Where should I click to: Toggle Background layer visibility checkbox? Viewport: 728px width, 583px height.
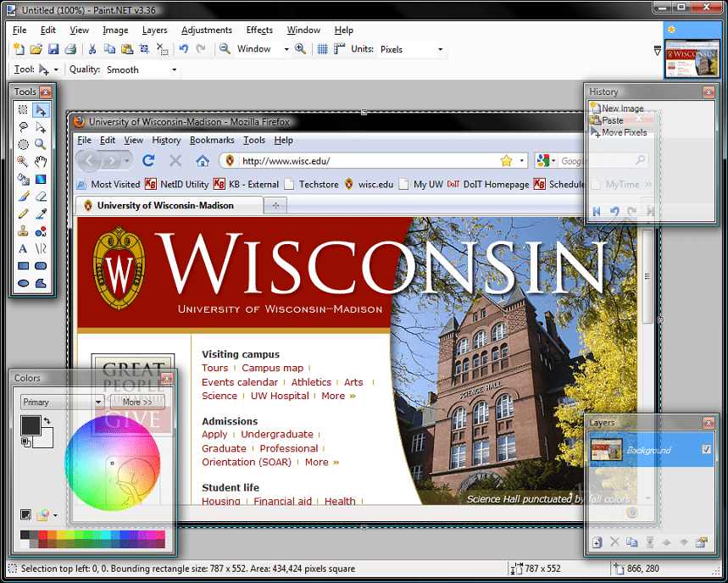pyautogui.click(x=707, y=450)
